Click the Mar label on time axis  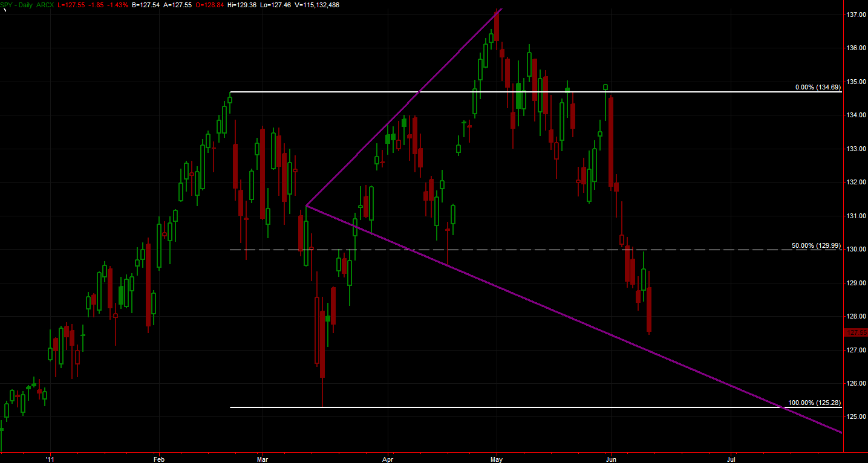click(262, 459)
